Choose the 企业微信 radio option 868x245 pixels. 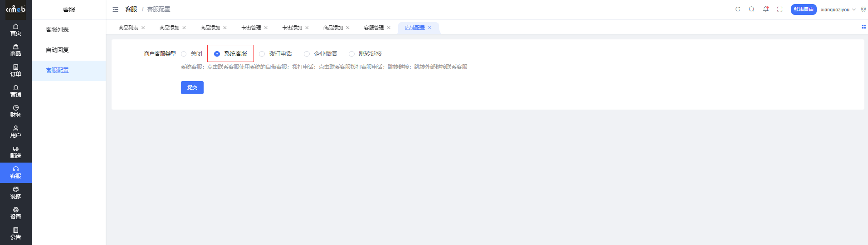tap(307, 54)
